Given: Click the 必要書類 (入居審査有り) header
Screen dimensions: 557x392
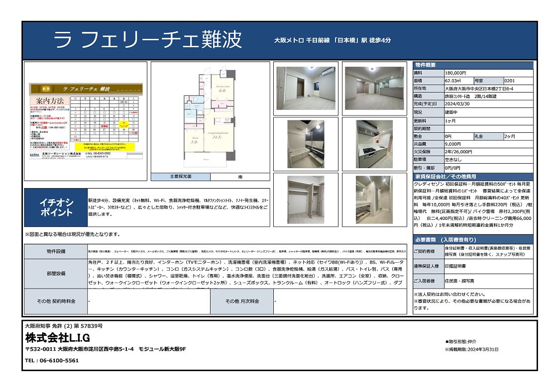Looking at the screenshot, I should coord(473,240).
